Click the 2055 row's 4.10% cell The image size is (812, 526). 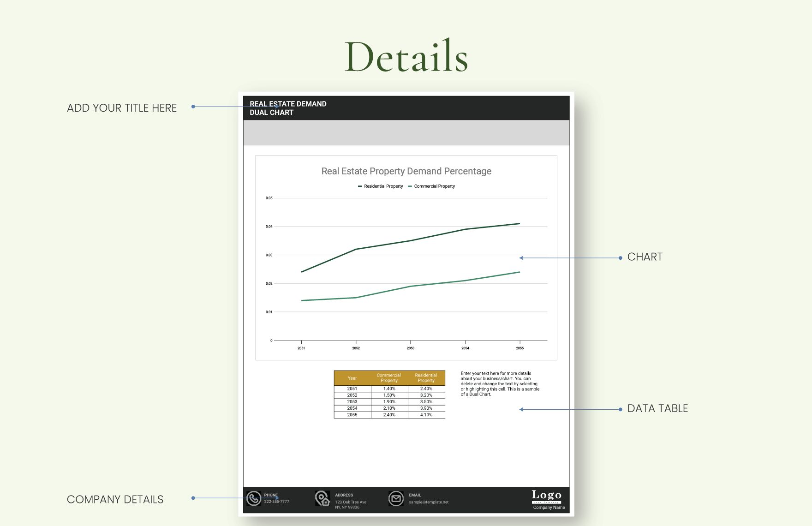tap(426, 414)
